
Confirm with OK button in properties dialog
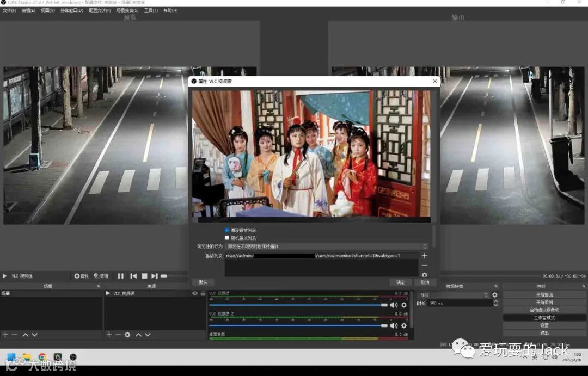click(x=401, y=282)
